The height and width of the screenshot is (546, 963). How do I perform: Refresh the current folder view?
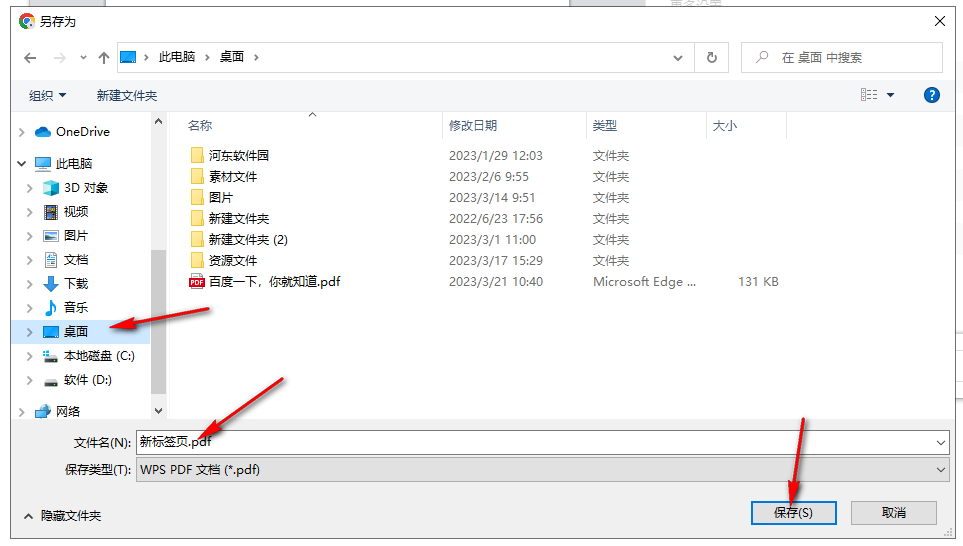[x=711, y=58]
